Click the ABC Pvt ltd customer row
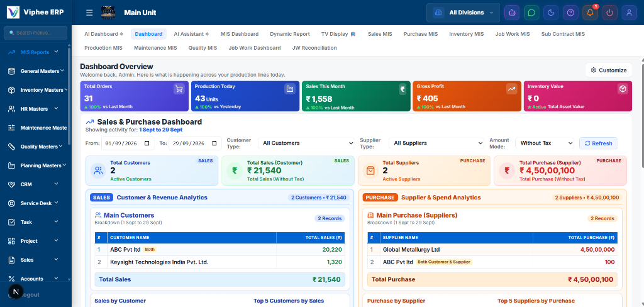The height and width of the screenshot is (307, 644). pos(219,250)
